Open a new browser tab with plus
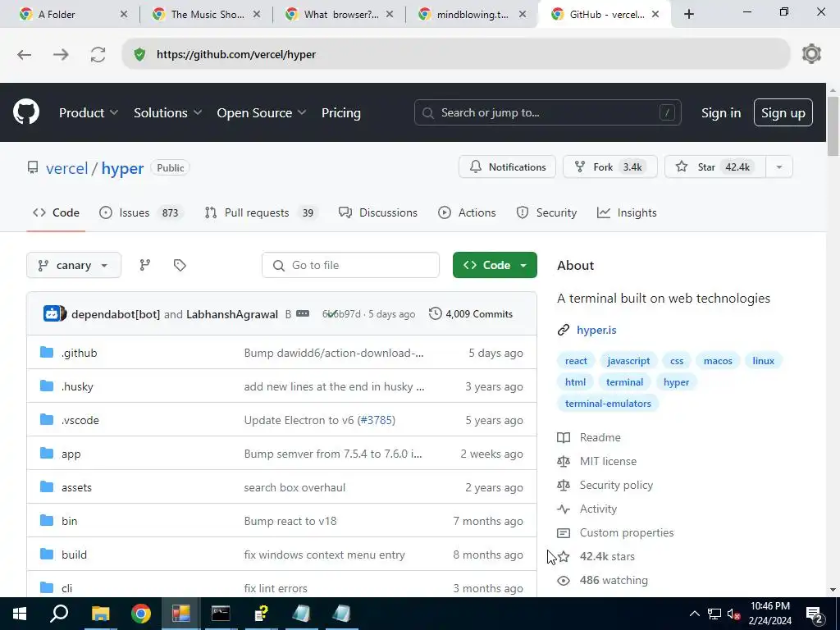 click(689, 15)
